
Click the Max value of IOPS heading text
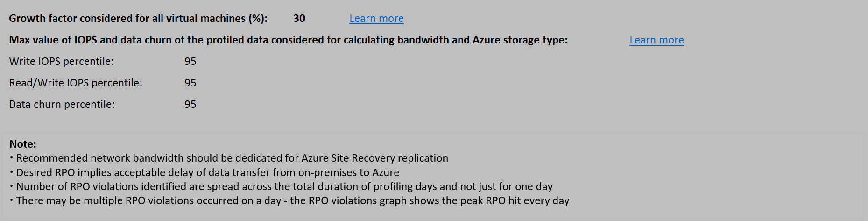pyautogui.click(x=288, y=40)
